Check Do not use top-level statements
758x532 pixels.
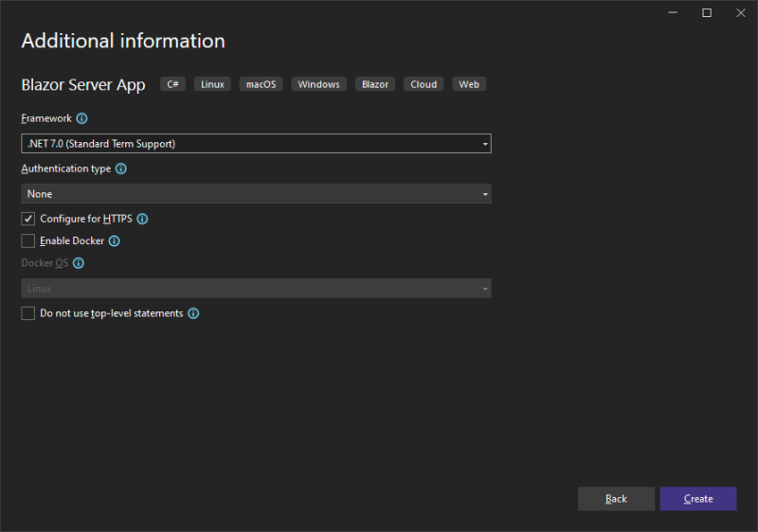coord(28,313)
